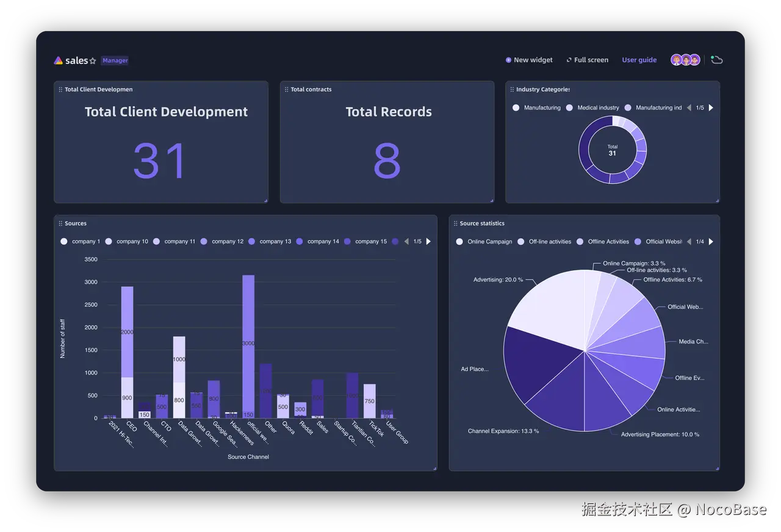Image resolution: width=781 pixels, height=532 pixels.
Task: Go to next Sources legend page
Action: 428,242
